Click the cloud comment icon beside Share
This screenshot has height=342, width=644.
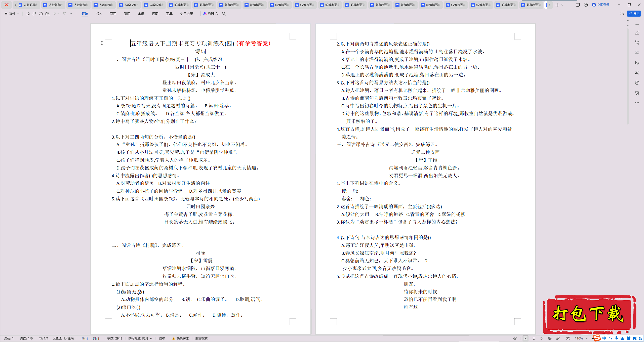[622, 14]
